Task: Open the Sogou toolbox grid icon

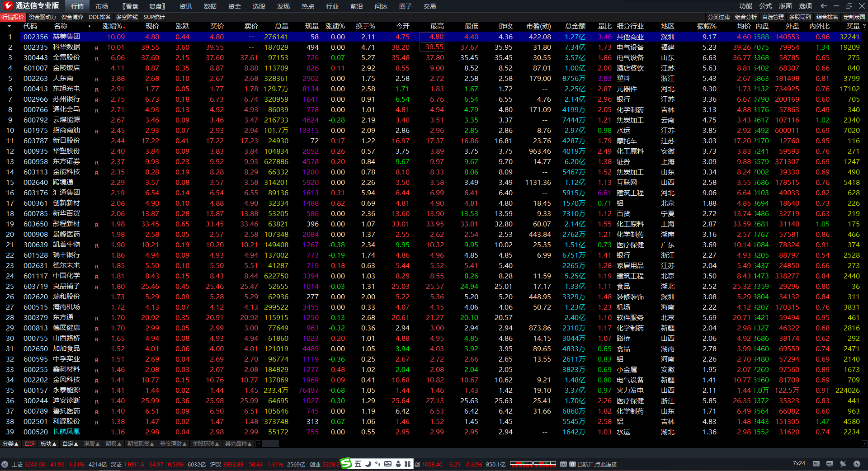Action: tap(407, 464)
